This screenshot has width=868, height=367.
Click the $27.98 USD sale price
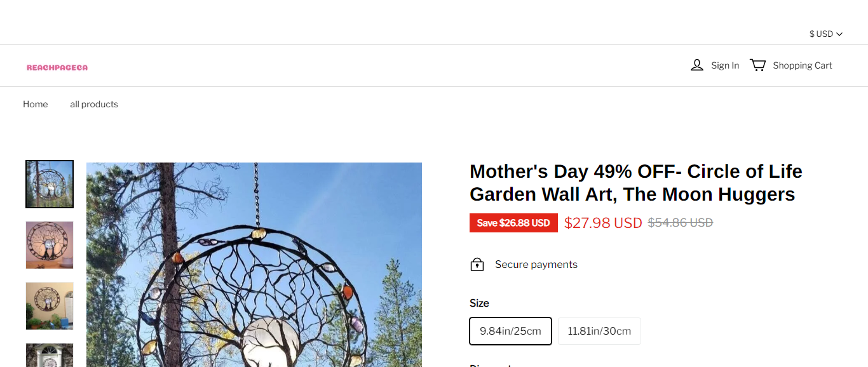[603, 223]
